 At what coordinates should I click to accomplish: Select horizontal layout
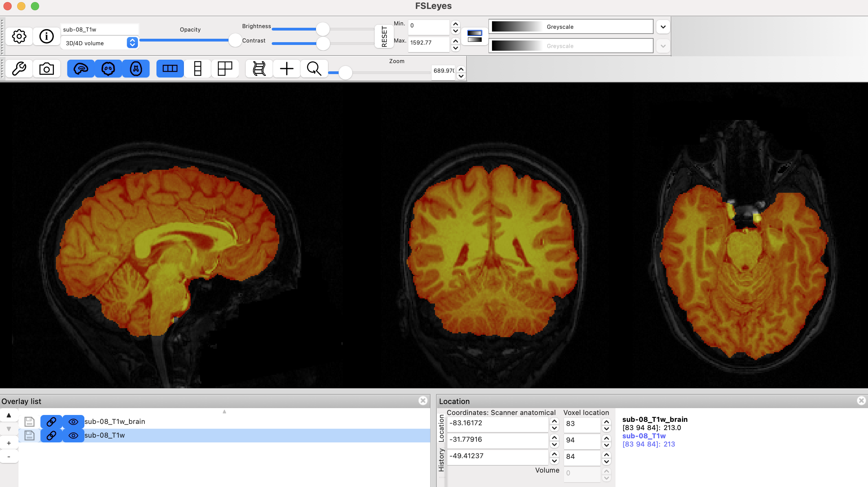(170, 69)
